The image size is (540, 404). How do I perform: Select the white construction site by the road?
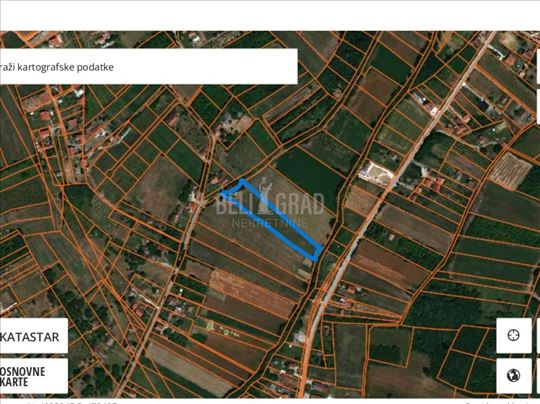[x=375, y=174]
